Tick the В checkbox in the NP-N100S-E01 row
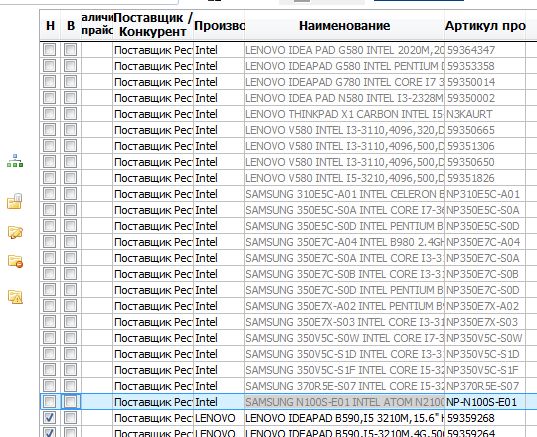The image size is (537, 437). pos(71,402)
